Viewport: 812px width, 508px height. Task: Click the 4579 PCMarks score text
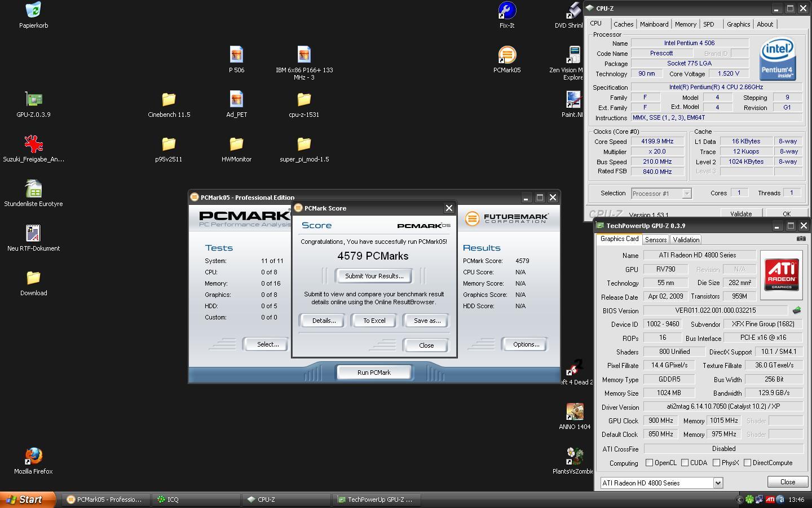[373, 256]
